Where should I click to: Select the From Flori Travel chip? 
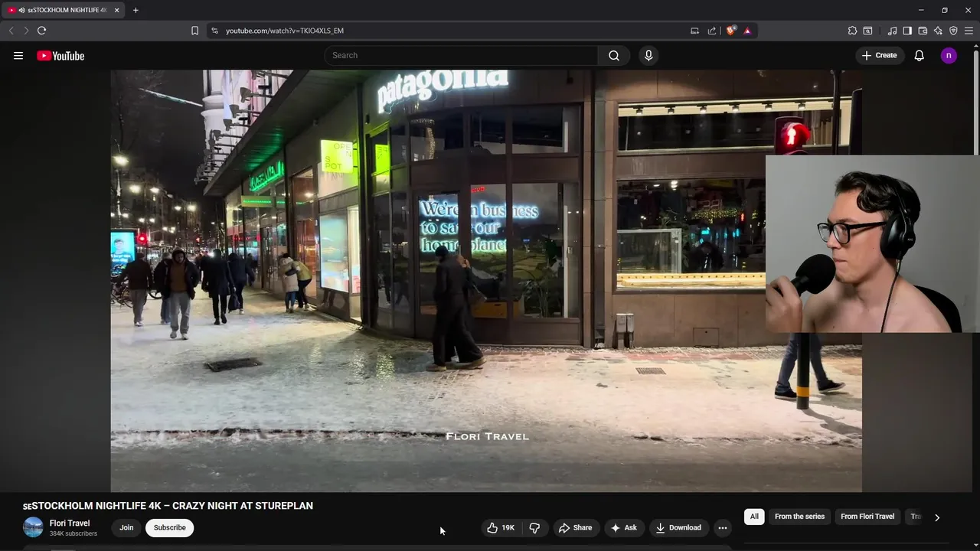[x=867, y=517]
